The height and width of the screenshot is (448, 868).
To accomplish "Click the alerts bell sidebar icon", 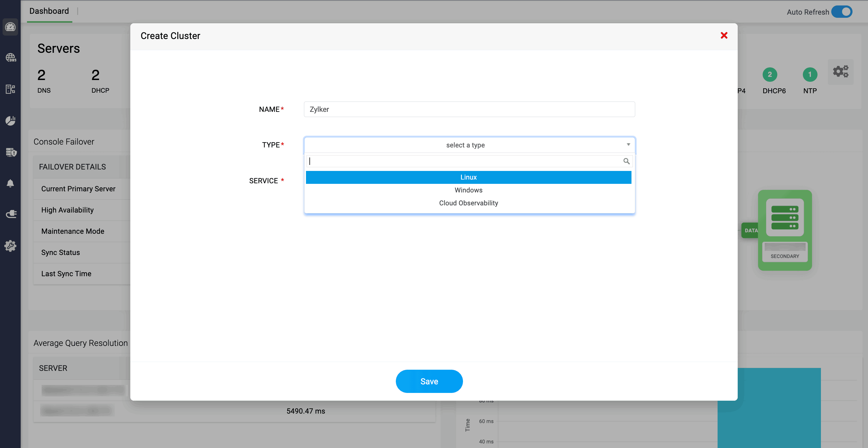I will coord(10,183).
